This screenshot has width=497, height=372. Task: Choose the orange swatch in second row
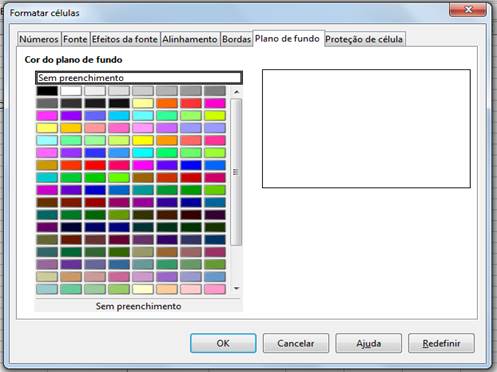167,103
